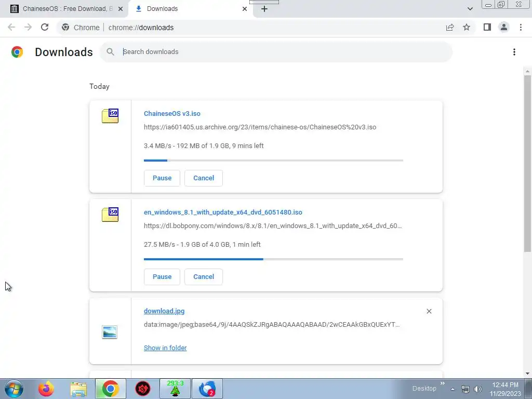Click the data:image base64 URL text
Screen dimensions: 532x399
(272, 325)
